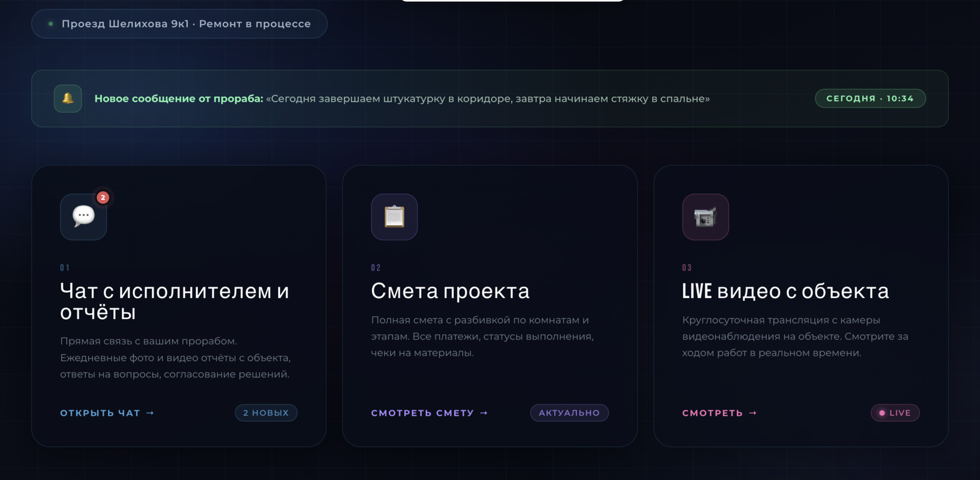Viewport: 980px width, 480px height.
Task: Click the arrow next to СМОТРЕТЬ on LIVE card
Action: pyautogui.click(x=753, y=413)
